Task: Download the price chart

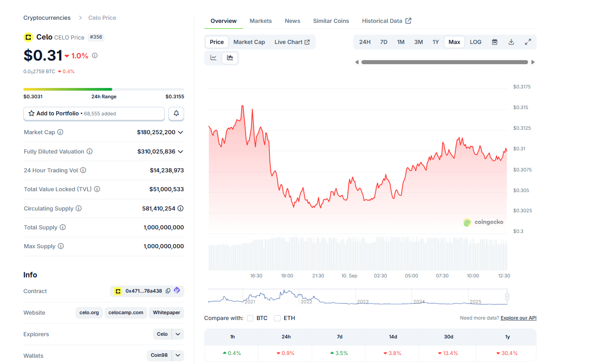Action: coord(511,42)
